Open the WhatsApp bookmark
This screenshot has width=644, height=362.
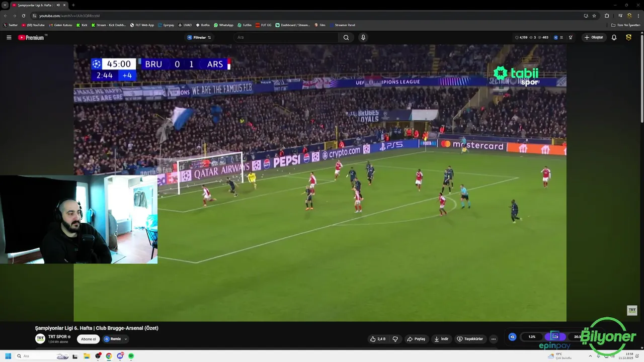coord(223,25)
